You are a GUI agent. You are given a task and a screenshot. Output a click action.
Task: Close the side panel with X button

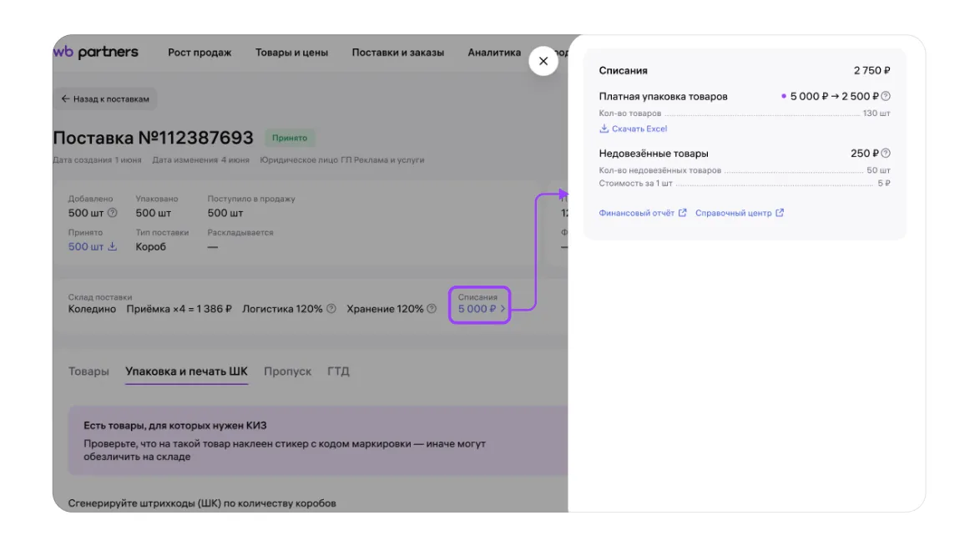(x=543, y=61)
